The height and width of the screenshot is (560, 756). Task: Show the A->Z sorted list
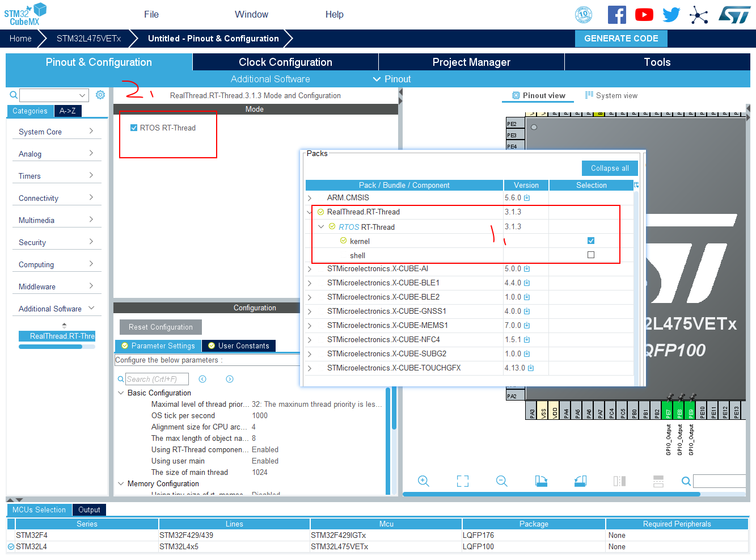[x=67, y=111]
